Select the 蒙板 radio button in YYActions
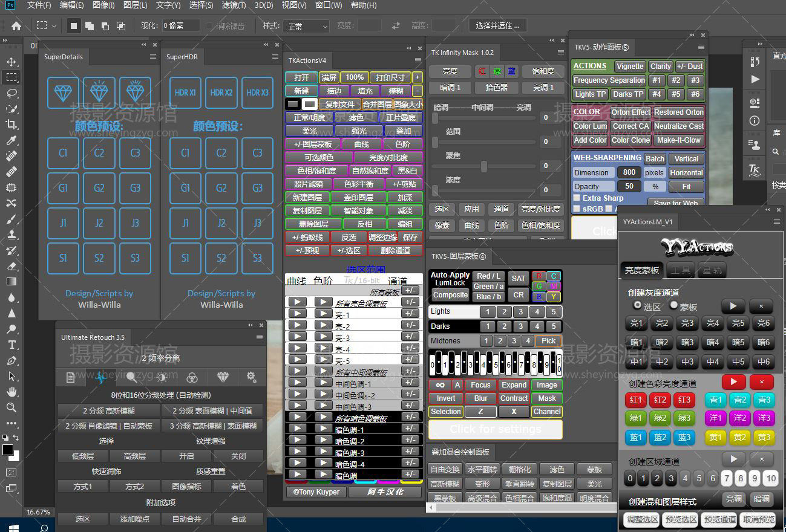This screenshot has height=532, width=786. click(673, 306)
